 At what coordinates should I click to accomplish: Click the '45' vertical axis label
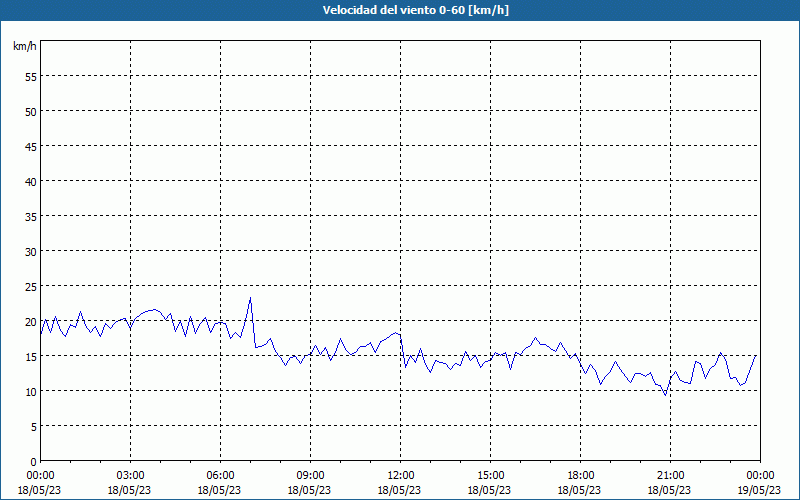pyautogui.click(x=31, y=146)
